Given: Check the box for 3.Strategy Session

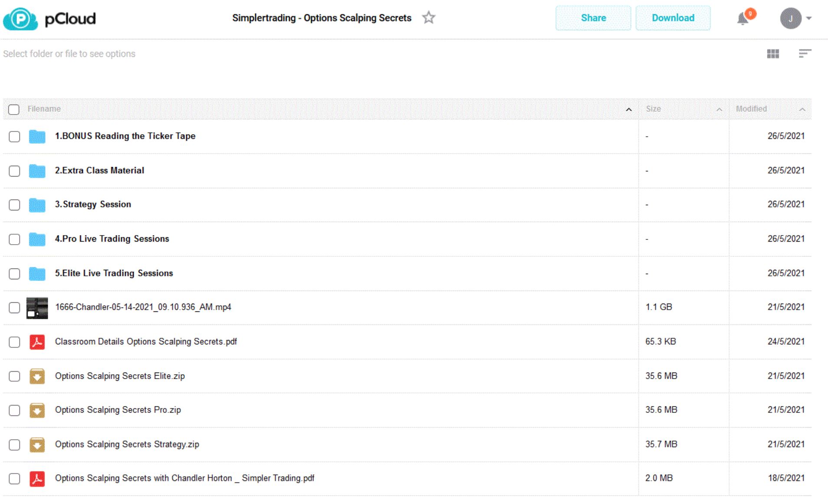Looking at the screenshot, I should click(x=14, y=205).
